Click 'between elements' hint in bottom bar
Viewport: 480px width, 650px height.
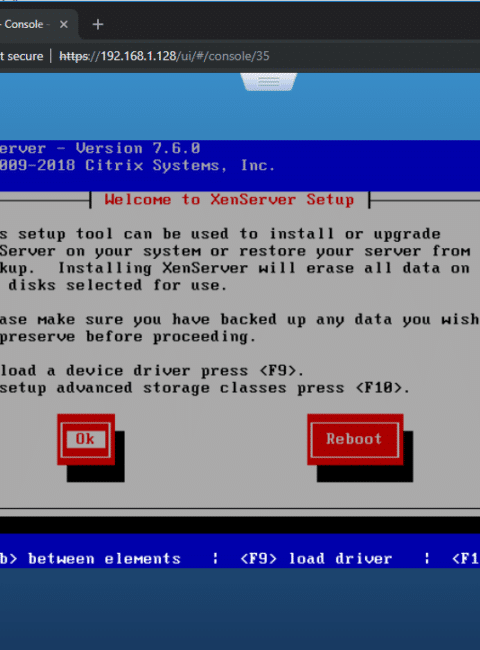104,558
